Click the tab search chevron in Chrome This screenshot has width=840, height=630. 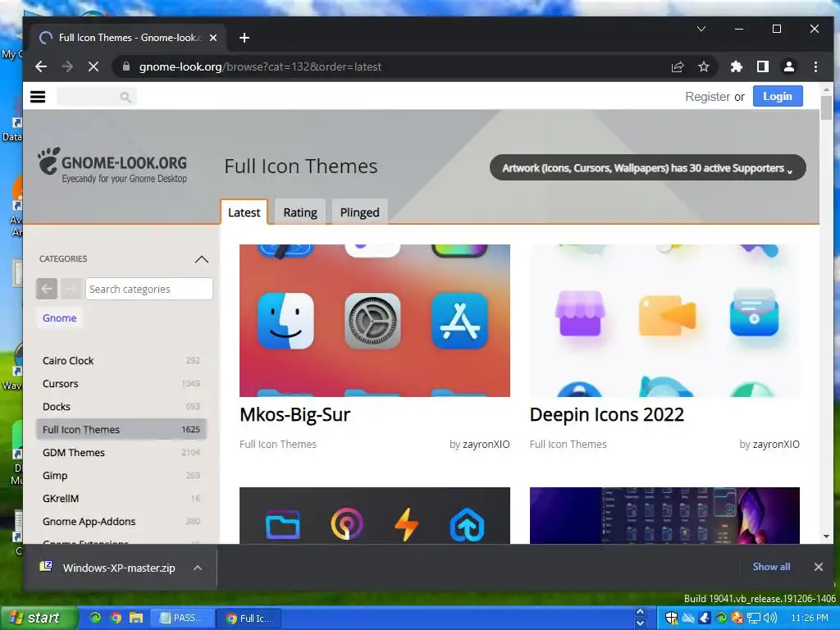click(701, 29)
